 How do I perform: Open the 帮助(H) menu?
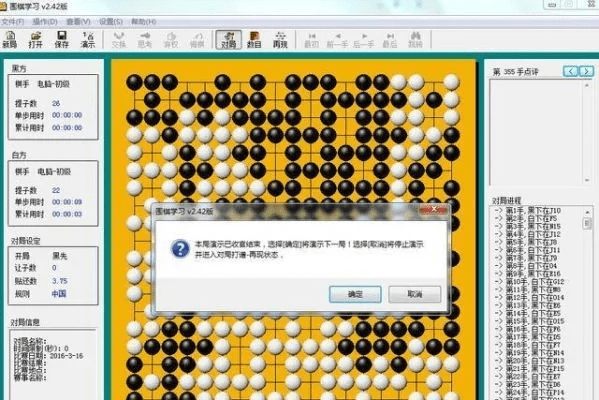click(x=144, y=22)
